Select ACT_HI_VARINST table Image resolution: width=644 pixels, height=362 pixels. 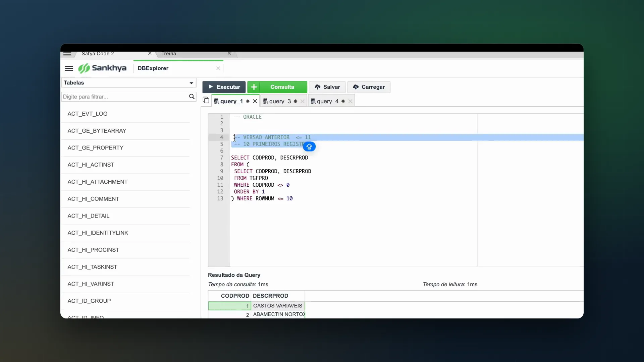(x=125, y=284)
